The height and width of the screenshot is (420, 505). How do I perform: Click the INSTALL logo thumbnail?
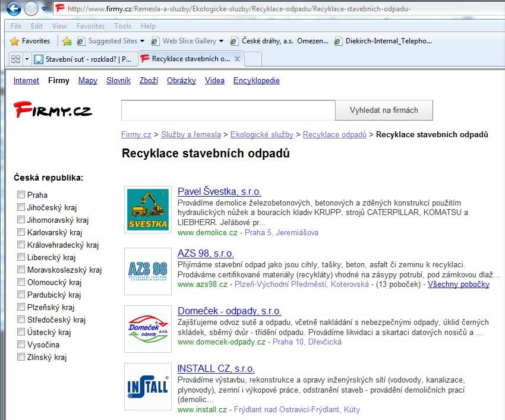point(148,387)
